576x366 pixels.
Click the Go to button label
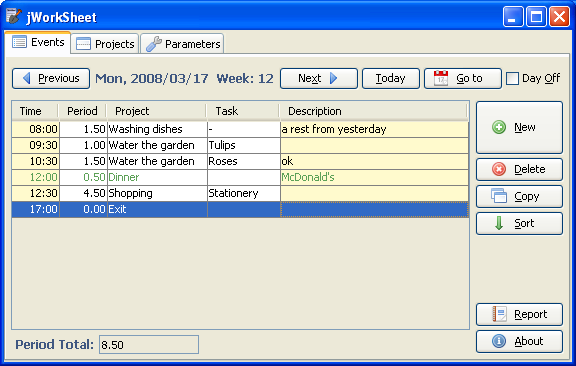(x=469, y=78)
